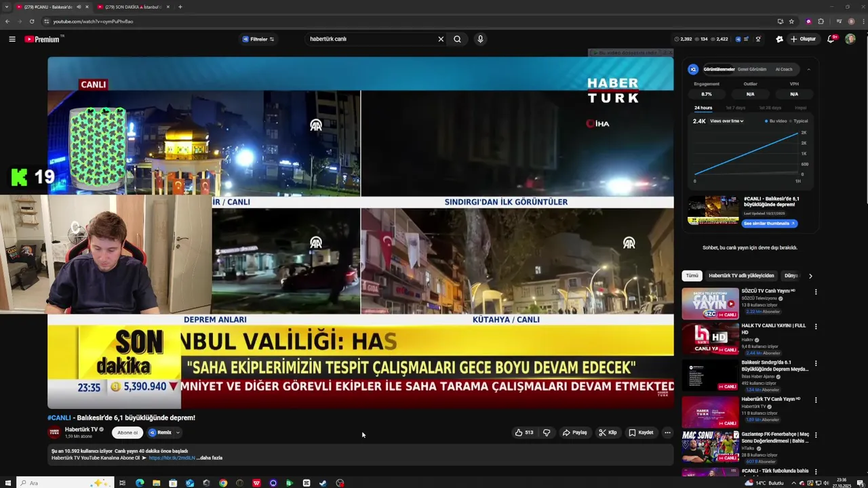Open HALK TV CANLI YAYINI video title
868x488 pixels.
pyautogui.click(x=774, y=329)
